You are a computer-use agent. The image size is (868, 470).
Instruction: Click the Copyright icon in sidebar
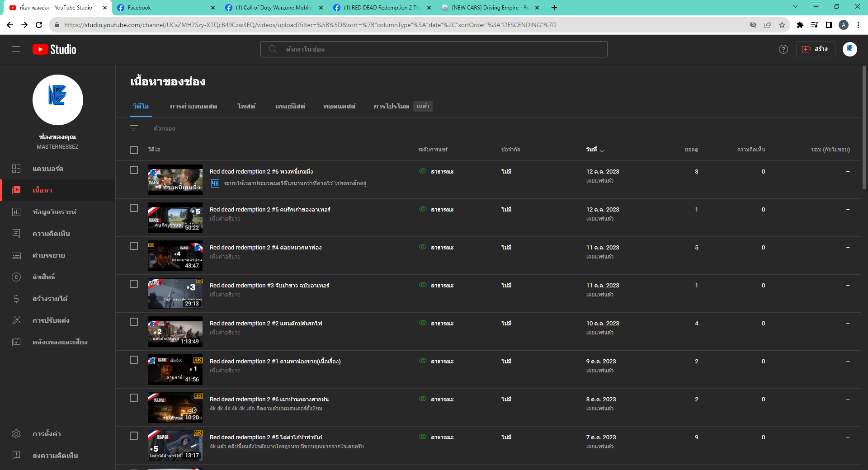[16, 277]
